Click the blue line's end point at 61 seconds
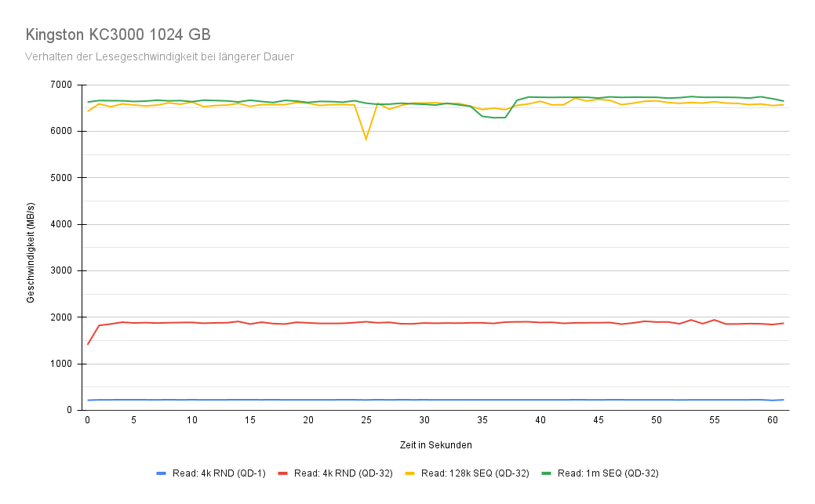 [783, 400]
